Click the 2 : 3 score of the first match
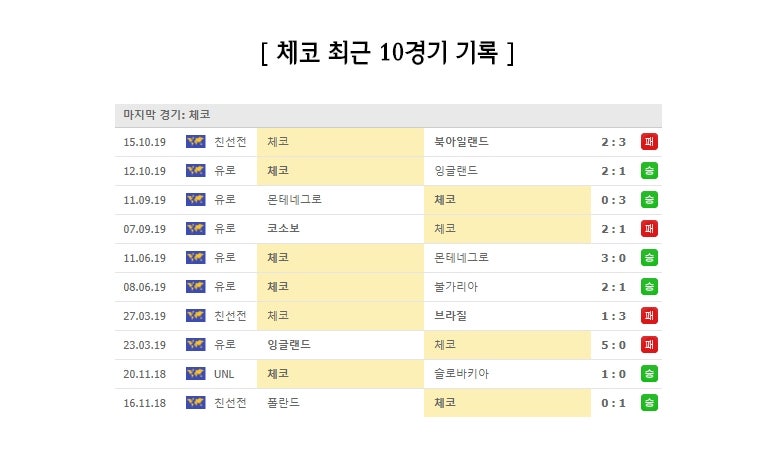Viewport: 769px width, 452px height. [x=613, y=142]
